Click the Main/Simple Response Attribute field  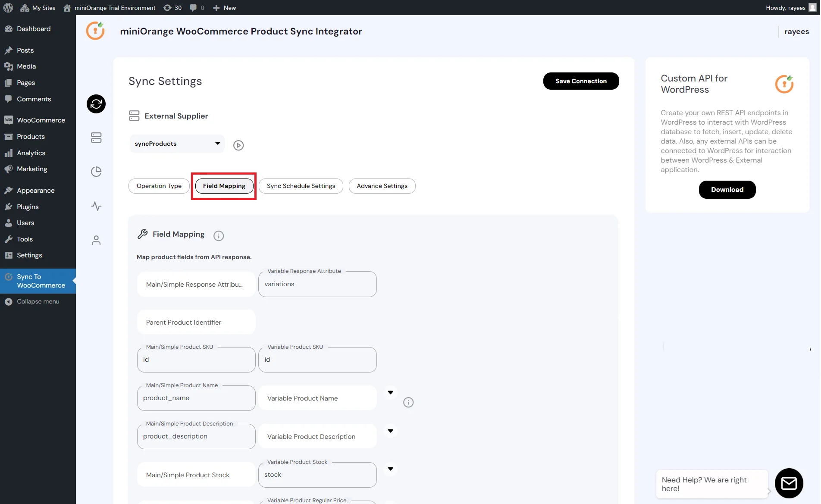pyautogui.click(x=196, y=284)
